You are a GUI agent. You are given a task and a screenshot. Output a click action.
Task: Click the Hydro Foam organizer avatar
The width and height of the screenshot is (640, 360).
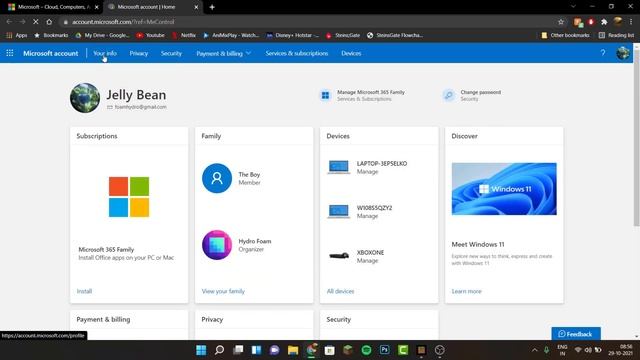(217, 245)
